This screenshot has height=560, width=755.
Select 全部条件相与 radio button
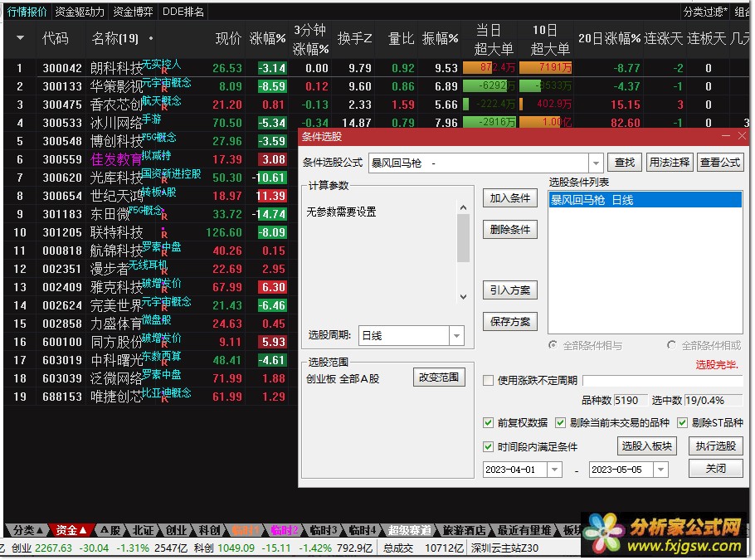point(553,345)
